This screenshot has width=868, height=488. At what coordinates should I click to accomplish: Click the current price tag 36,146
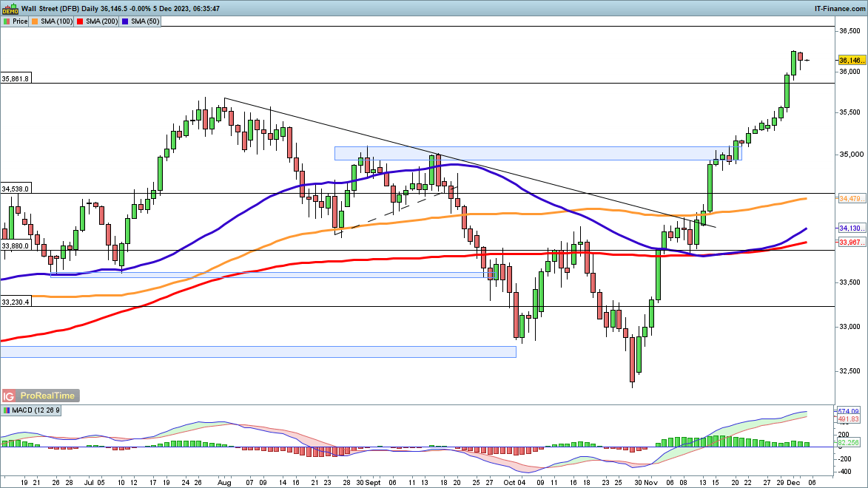pos(851,61)
